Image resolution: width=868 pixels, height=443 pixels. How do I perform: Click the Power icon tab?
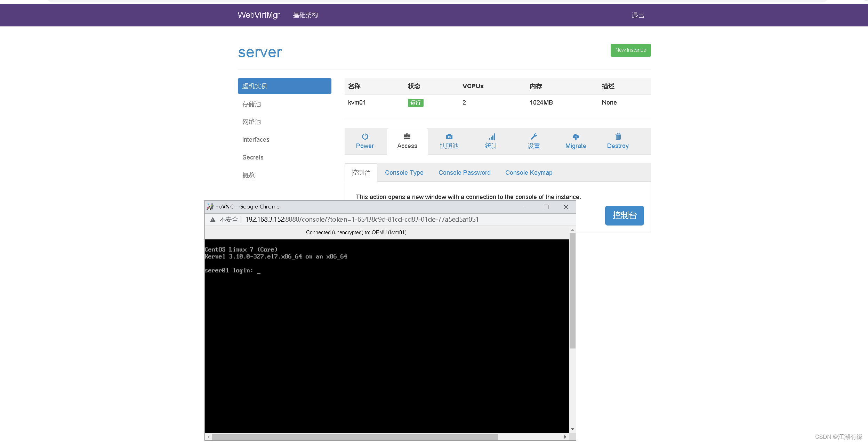tap(365, 137)
